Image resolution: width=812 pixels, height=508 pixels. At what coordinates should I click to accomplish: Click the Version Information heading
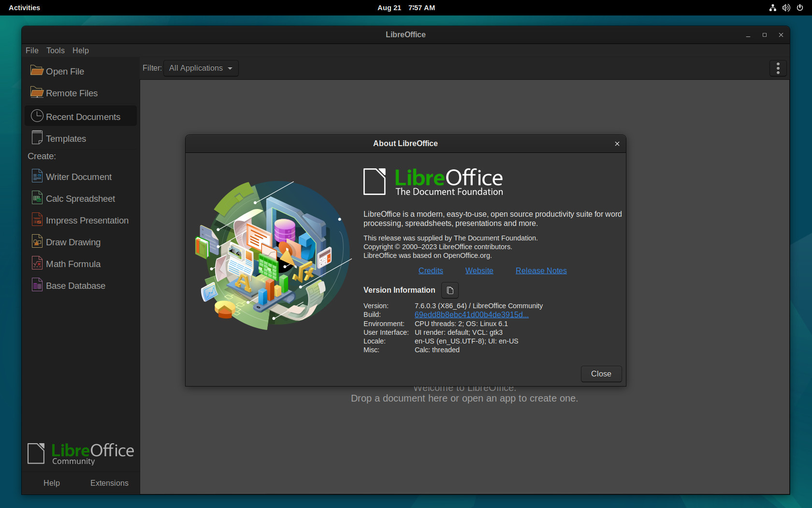click(x=399, y=290)
